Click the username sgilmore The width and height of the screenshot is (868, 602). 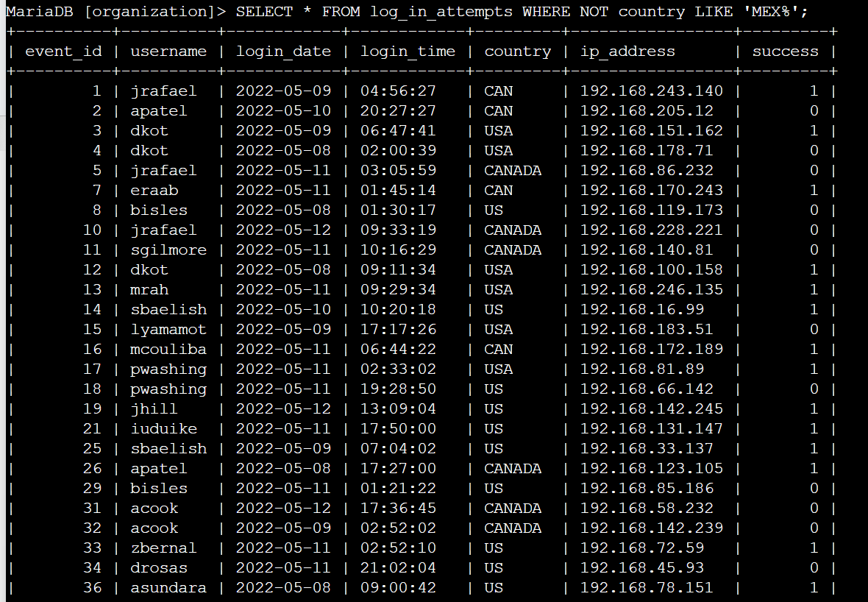click(x=168, y=250)
